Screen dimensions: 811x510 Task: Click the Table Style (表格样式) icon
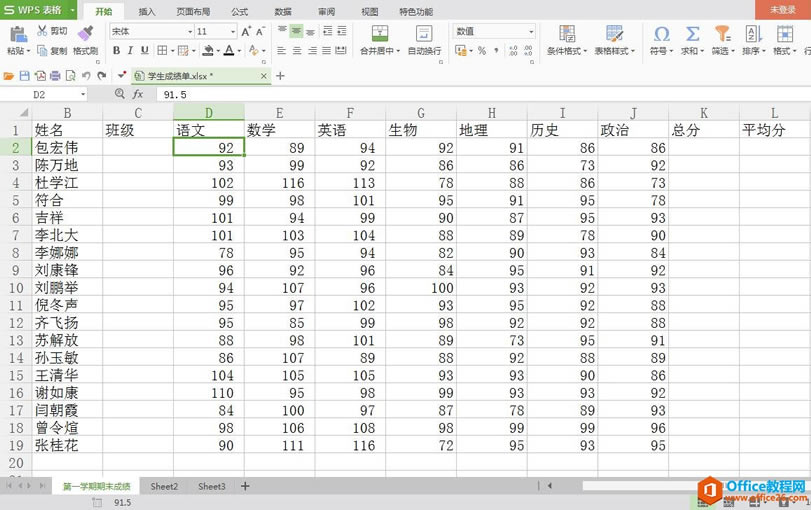click(x=614, y=34)
